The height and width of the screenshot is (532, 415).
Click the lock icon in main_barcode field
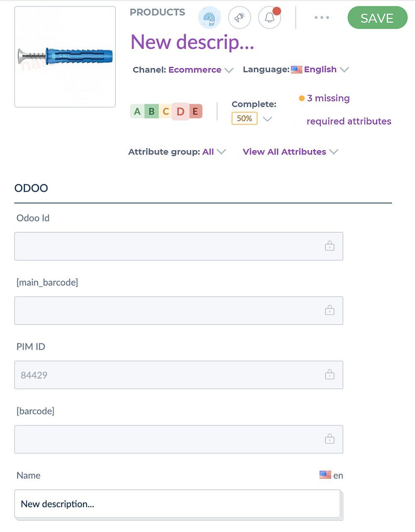(x=330, y=310)
